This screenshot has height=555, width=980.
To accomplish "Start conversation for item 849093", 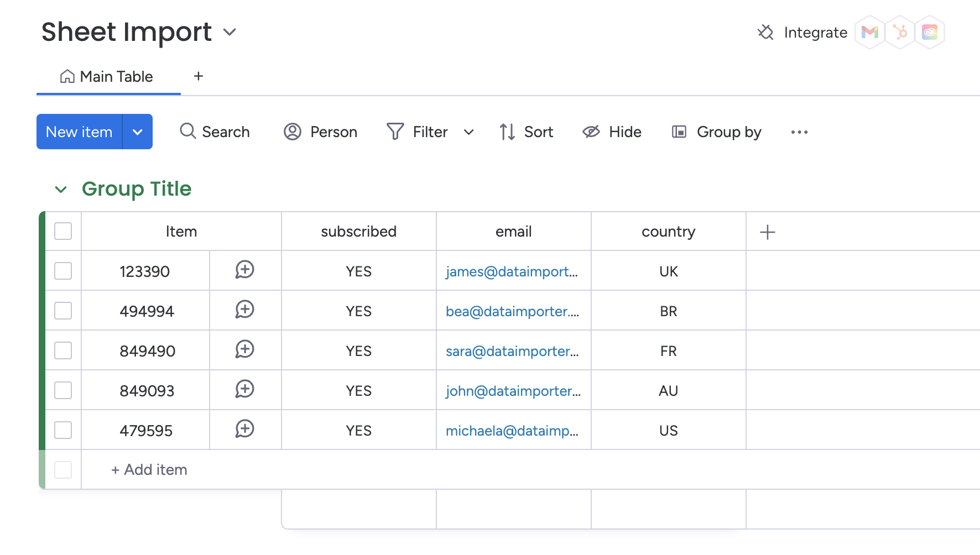I will (x=244, y=389).
